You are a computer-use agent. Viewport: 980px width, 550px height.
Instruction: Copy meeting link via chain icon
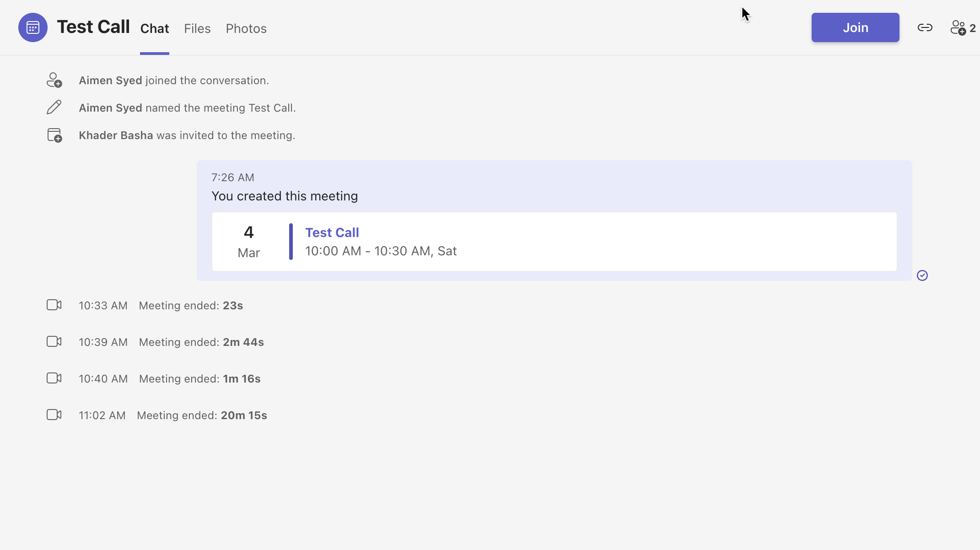pos(925,27)
